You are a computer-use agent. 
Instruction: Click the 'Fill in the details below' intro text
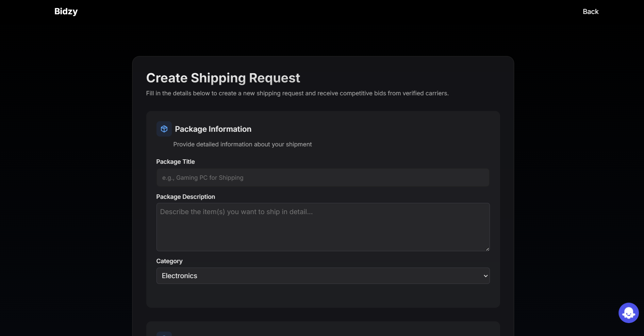(297, 93)
